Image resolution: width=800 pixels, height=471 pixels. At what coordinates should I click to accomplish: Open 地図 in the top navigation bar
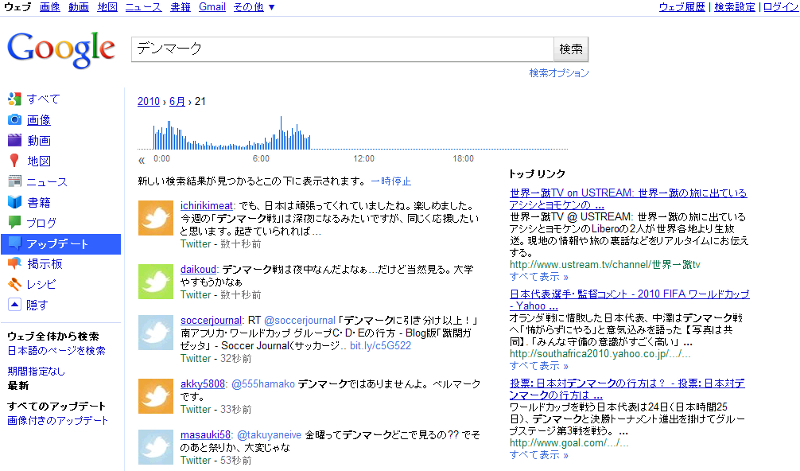pyautogui.click(x=107, y=7)
